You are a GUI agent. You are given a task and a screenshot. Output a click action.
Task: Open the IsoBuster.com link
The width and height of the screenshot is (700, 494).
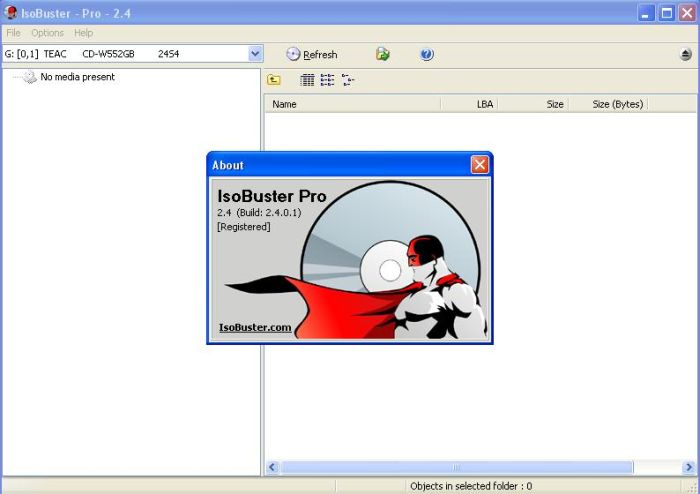[x=255, y=327]
